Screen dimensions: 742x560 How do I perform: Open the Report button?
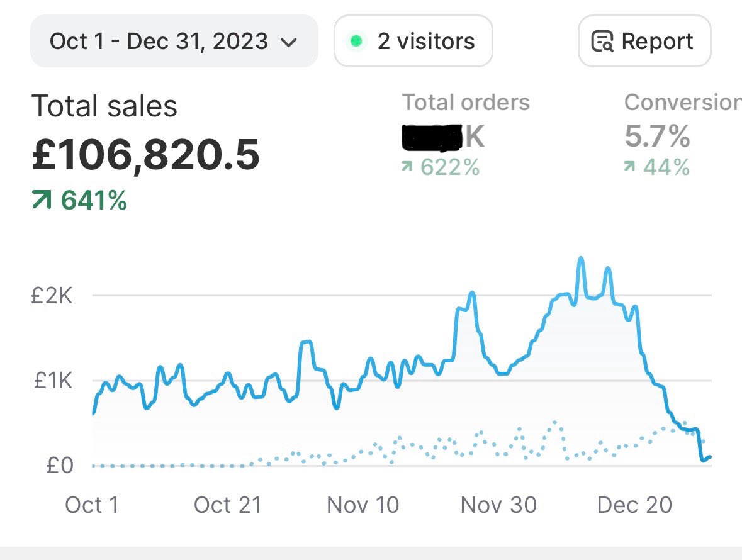coord(644,41)
